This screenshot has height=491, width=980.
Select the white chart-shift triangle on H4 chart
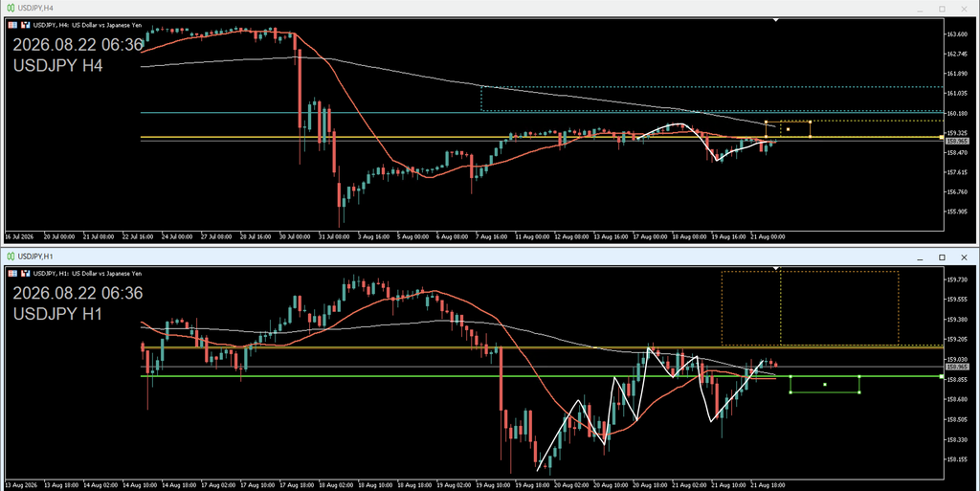775,20
